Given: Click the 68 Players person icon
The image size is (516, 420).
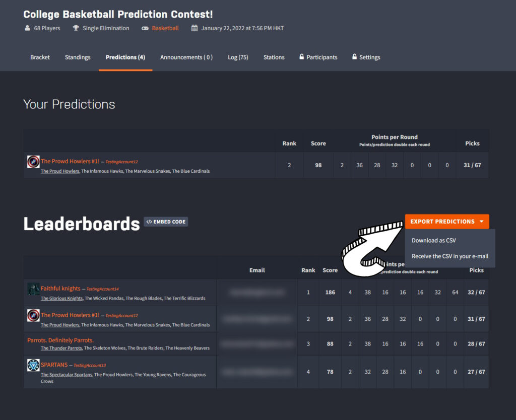Looking at the screenshot, I should click(x=27, y=28).
